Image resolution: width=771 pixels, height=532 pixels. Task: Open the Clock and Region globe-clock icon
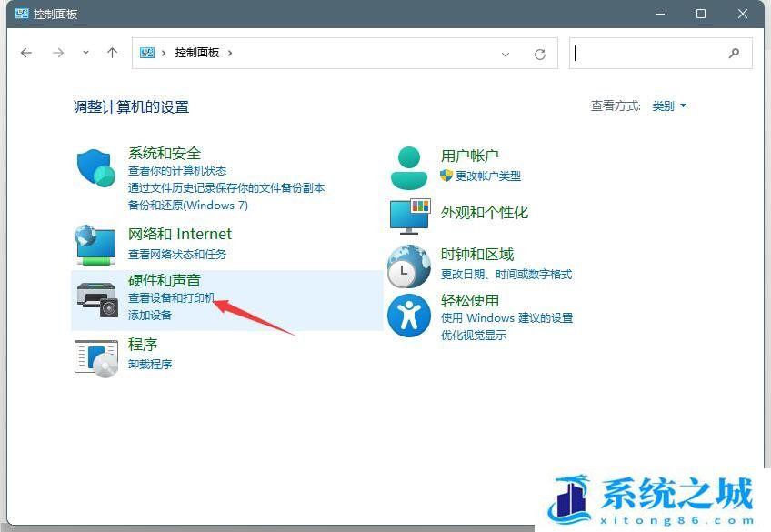[x=408, y=266]
